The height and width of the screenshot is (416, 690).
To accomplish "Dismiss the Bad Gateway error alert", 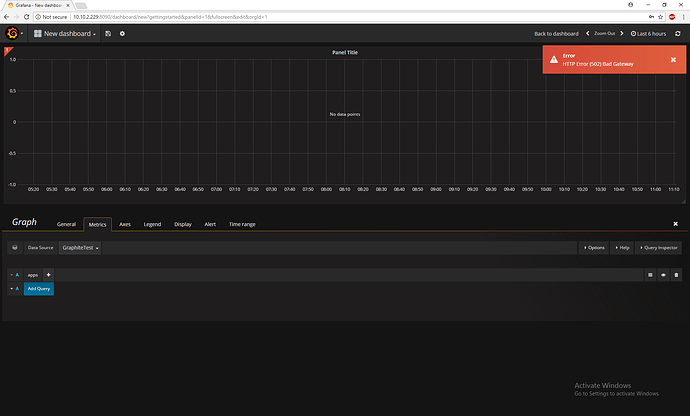I will click(673, 60).
